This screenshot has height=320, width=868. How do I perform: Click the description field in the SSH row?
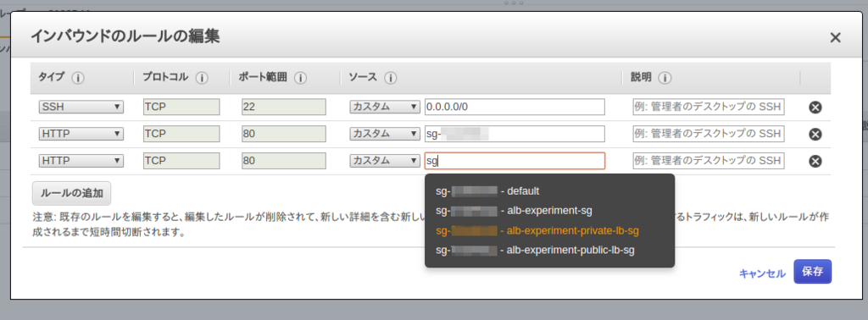(x=709, y=107)
